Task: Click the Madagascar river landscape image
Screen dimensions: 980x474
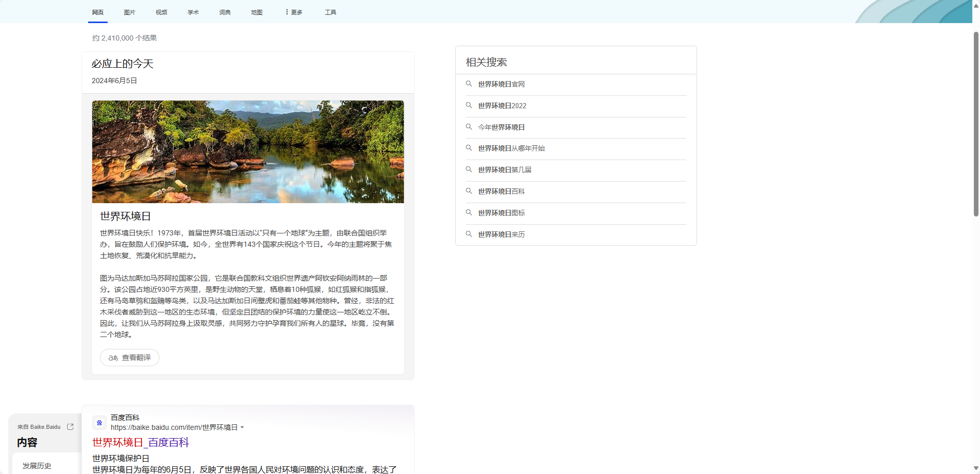Action: point(248,151)
